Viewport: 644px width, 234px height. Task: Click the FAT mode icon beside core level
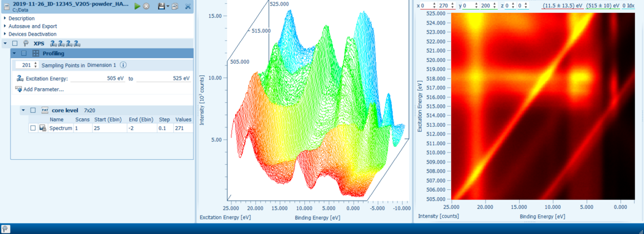coord(45,110)
